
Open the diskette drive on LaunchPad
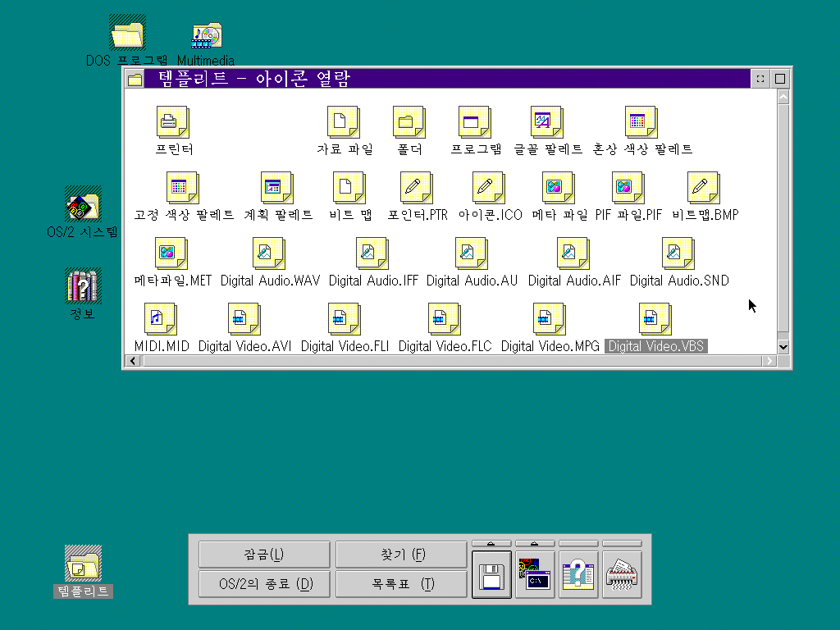click(x=492, y=575)
